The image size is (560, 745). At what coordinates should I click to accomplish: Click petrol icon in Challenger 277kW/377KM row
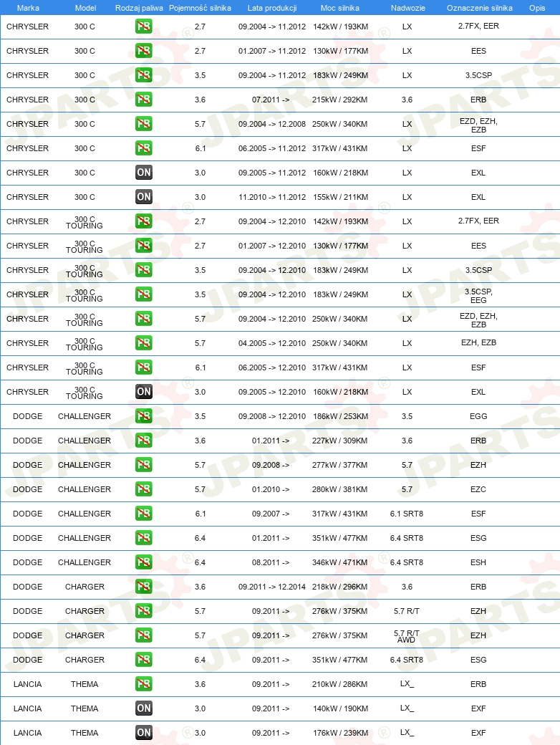[143, 465]
